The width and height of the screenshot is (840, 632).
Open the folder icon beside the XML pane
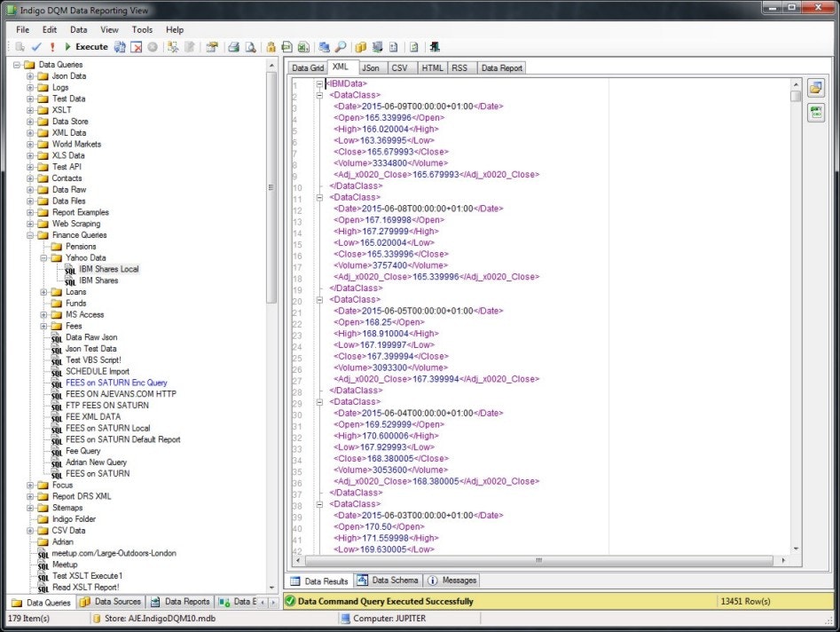(816, 86)
